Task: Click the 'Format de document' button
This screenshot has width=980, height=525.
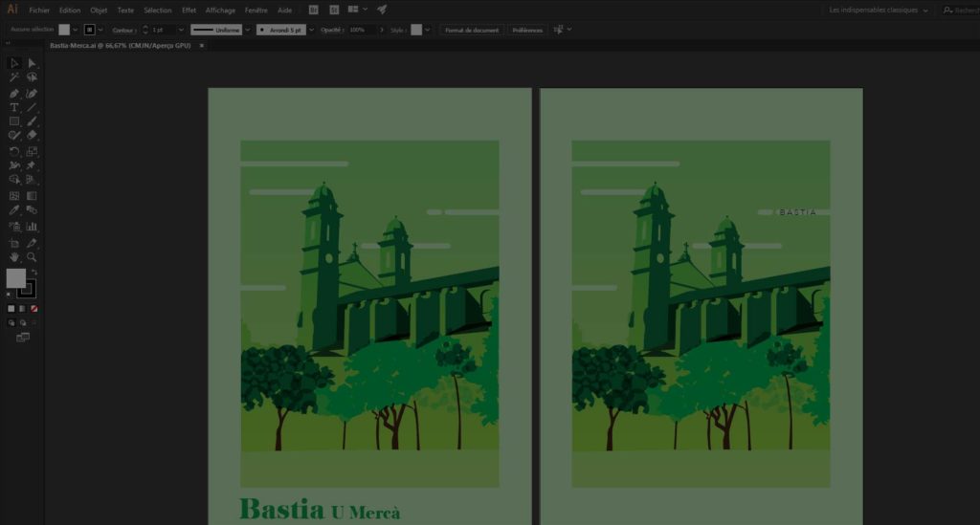Action: pyautogui.click(x=472, y=30)
